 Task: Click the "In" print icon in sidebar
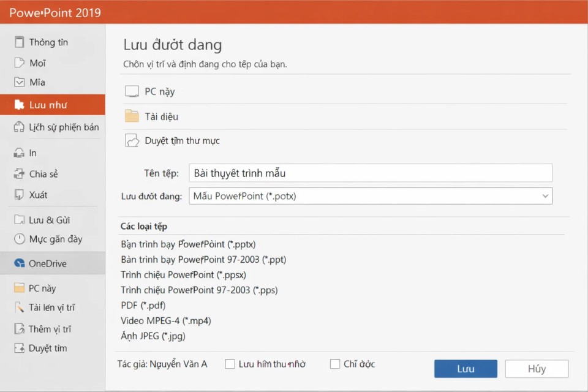(20, 152)
